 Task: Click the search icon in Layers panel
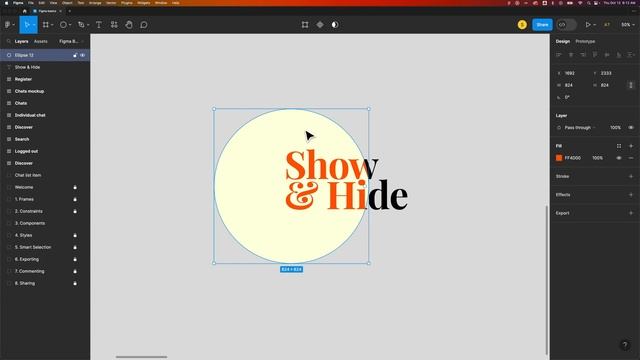(9, 41)
